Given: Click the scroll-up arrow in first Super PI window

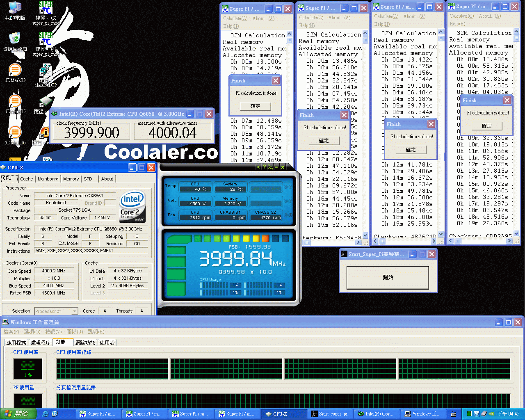Looking at the screenshot, I should click(290, 34).
